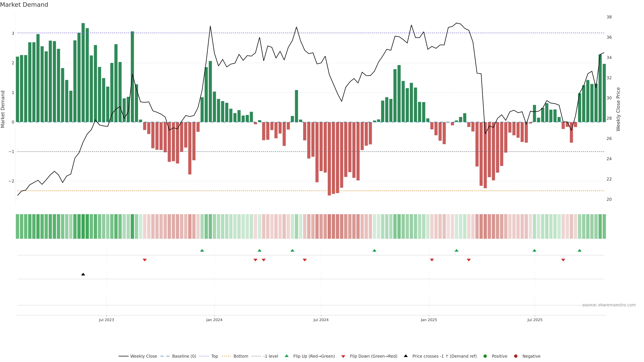Toggle the Price crosses -1 legend entry
This screenshot has width=644, height=362.
tap(444, 356)
